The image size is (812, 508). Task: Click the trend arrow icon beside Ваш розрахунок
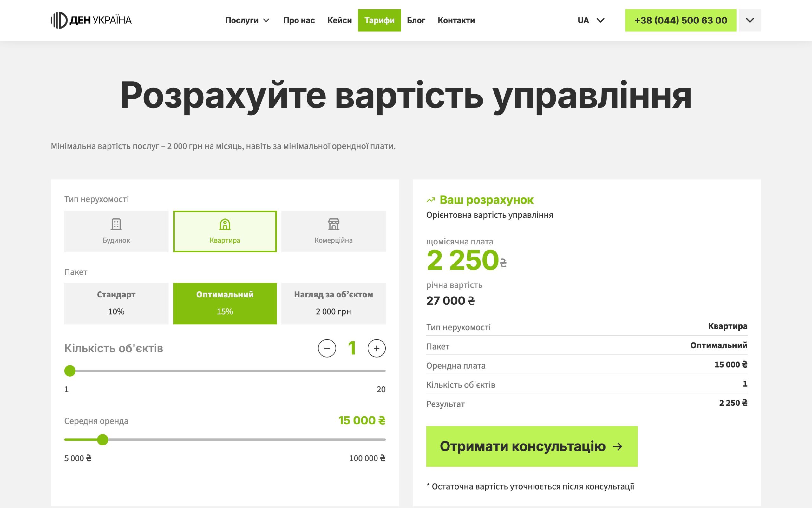pyautogui.click(x=430, y=200)
